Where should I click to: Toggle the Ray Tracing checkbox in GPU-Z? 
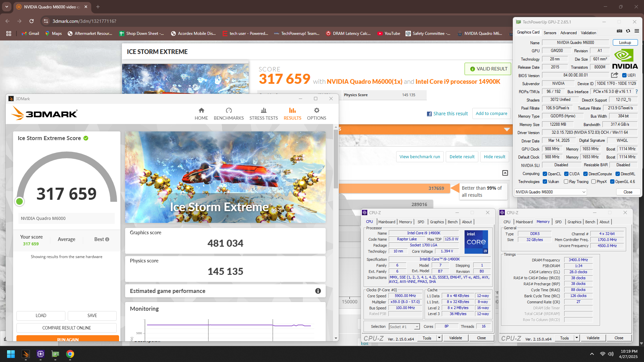point(566,182)
